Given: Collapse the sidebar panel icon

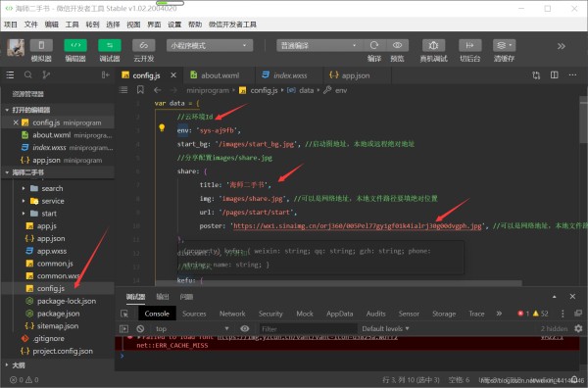Looking at the screenshot, I should coord(106,75).
